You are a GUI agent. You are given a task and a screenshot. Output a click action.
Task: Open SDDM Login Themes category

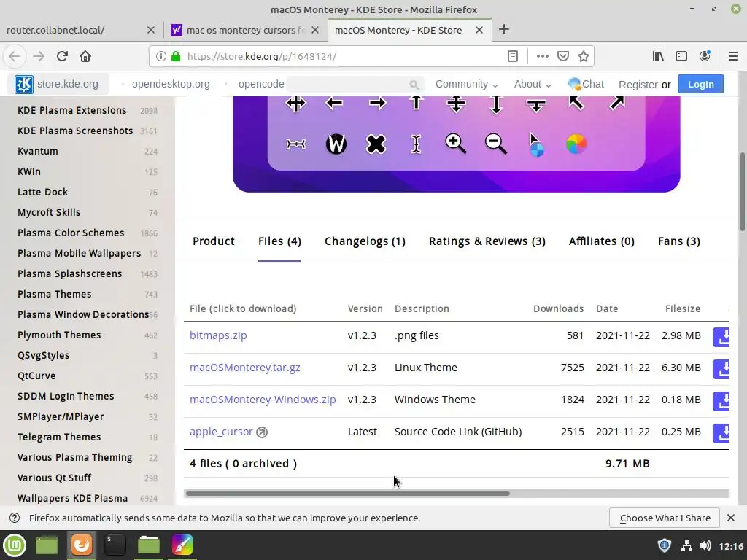click(66, 396)
